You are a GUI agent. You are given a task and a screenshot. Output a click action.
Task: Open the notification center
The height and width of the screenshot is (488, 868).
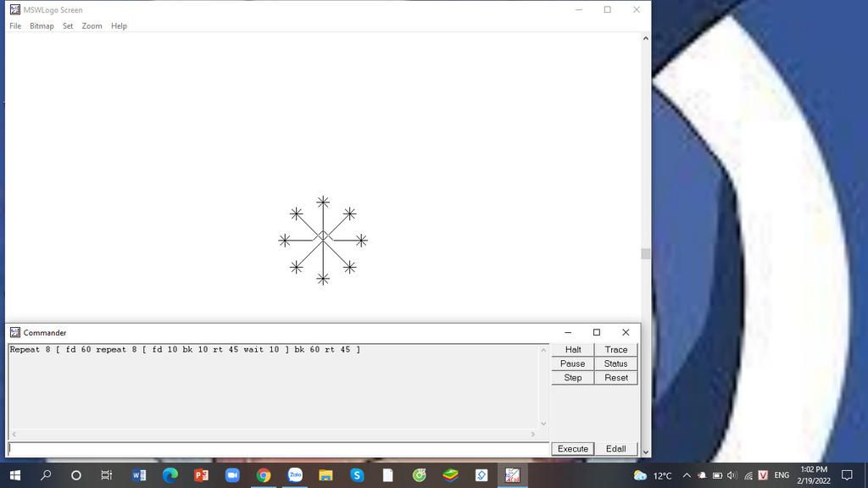(x=847, y=475)
